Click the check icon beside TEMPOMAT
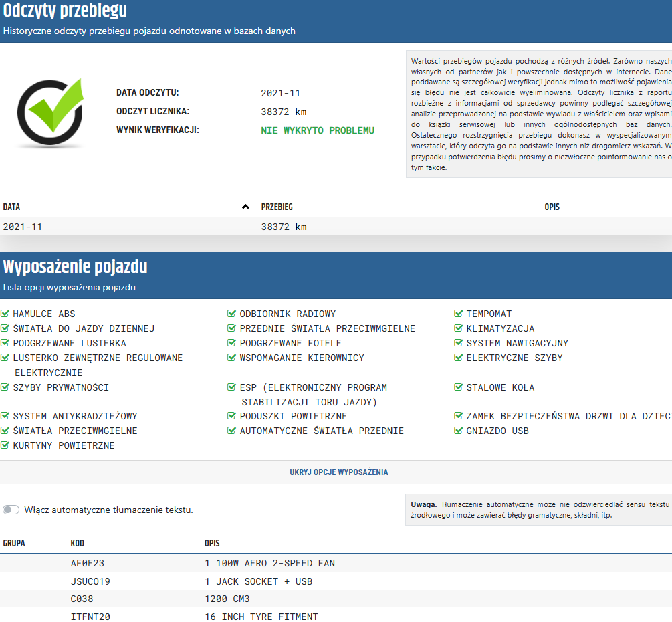Image resolution: width=672 pixels, height=622 pixels. click(459, 314)
